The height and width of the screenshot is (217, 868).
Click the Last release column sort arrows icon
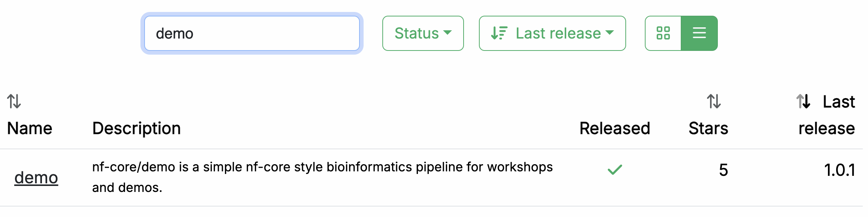point(804,101)
